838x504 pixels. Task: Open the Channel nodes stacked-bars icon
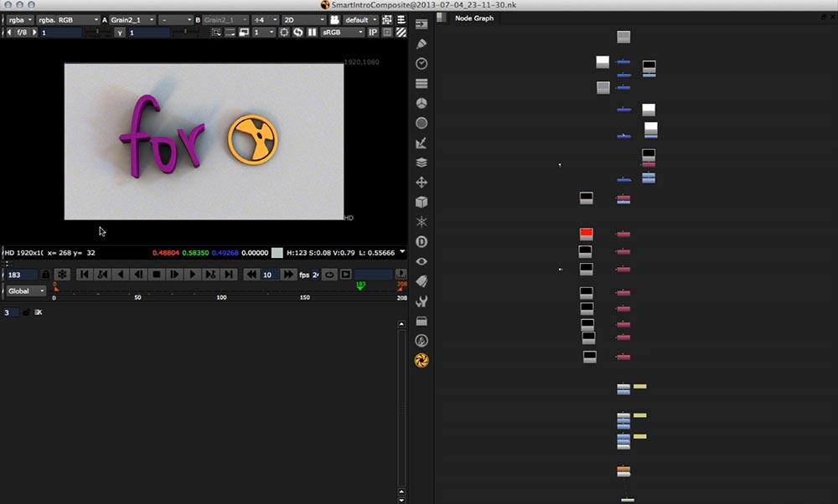[x=422, y=83]
